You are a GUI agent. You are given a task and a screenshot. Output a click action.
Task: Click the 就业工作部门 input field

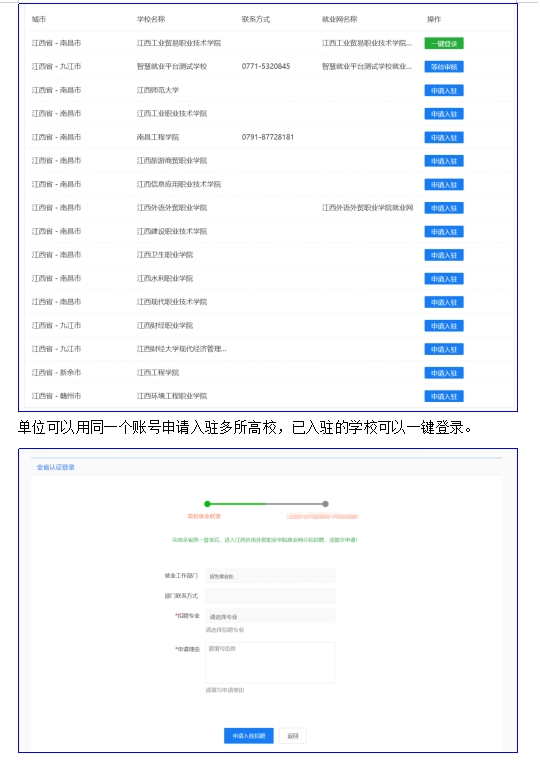[270, 576]
